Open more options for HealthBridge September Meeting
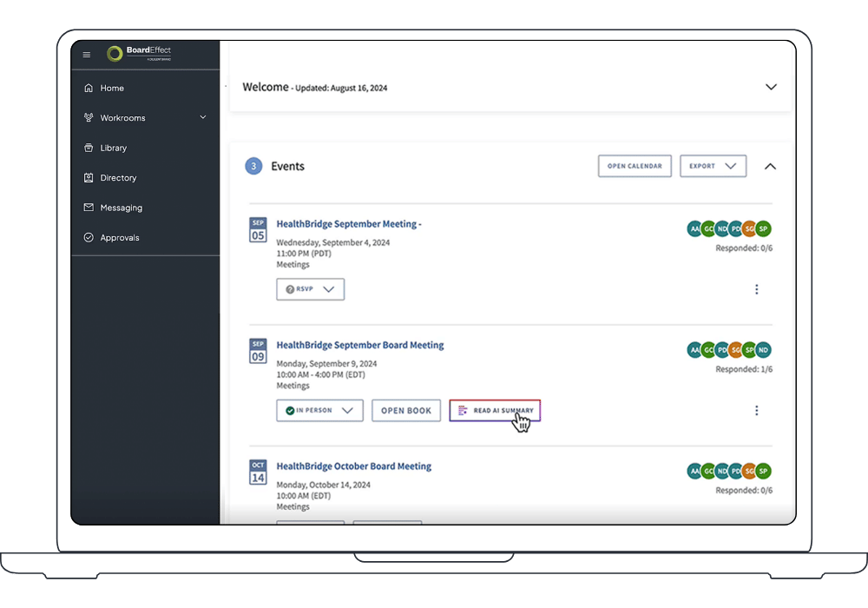 (x=757, y=289)
